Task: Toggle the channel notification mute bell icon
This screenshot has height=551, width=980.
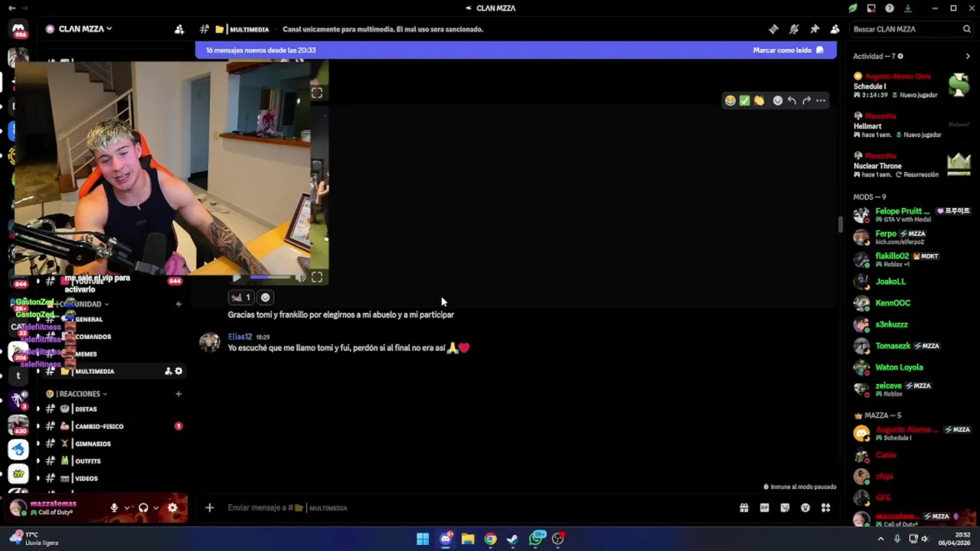Action: coord(794,29)
